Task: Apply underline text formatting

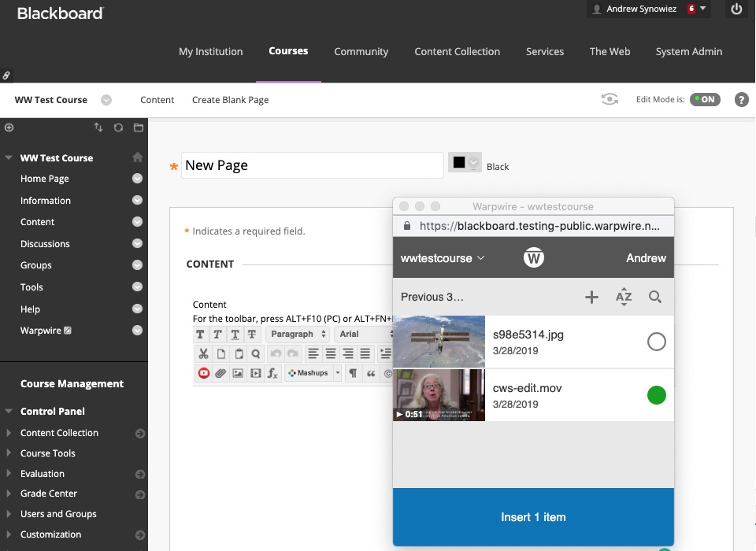Action: [235, 334]
